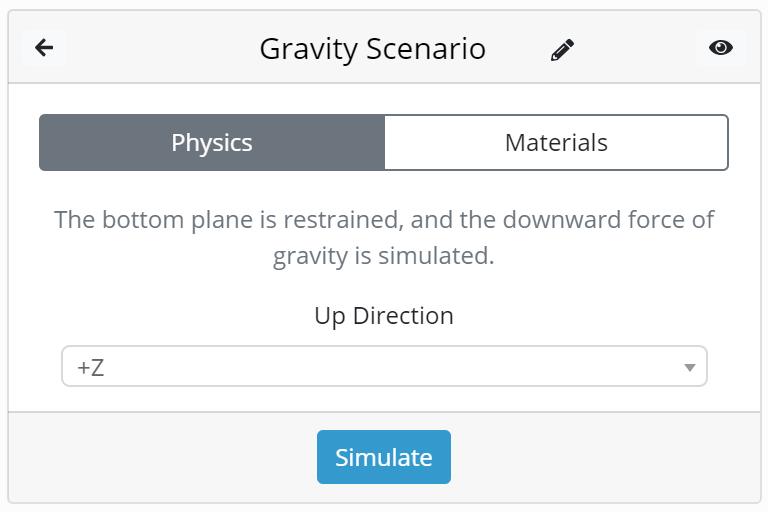Hide the scenario using the eye button
Screen dimensions: 768x512
point(720,48)
